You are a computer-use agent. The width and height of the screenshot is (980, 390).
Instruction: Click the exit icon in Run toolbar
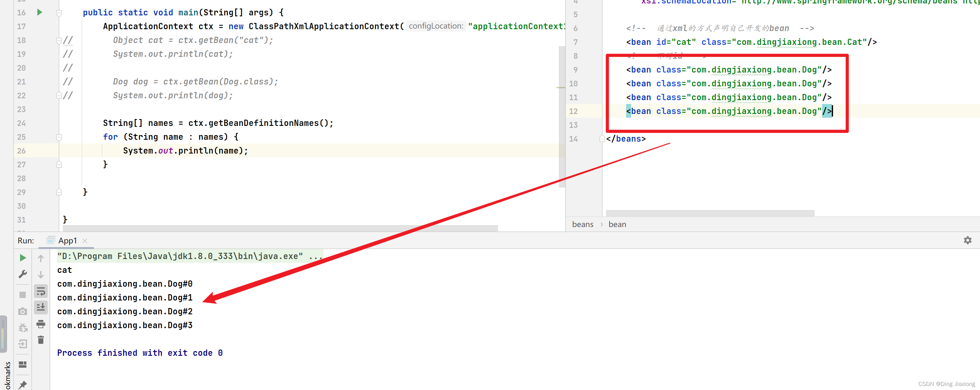tap(23, 344)
